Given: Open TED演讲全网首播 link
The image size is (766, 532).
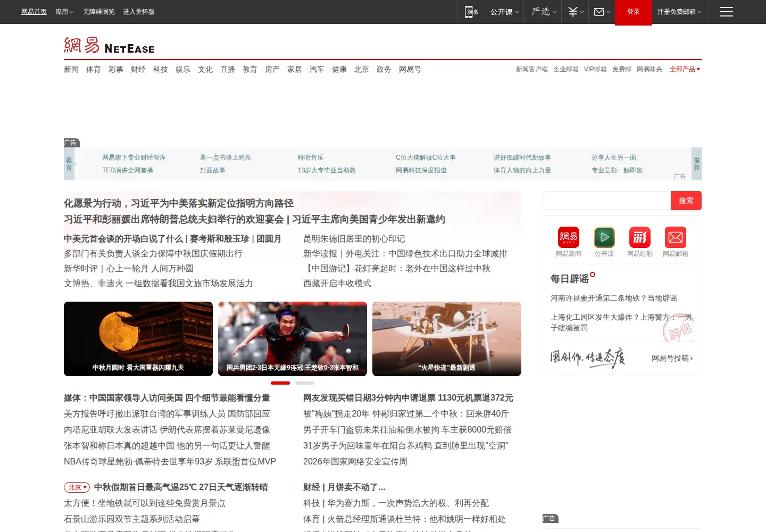Looking at the screenshot, I should coord(128,170).
